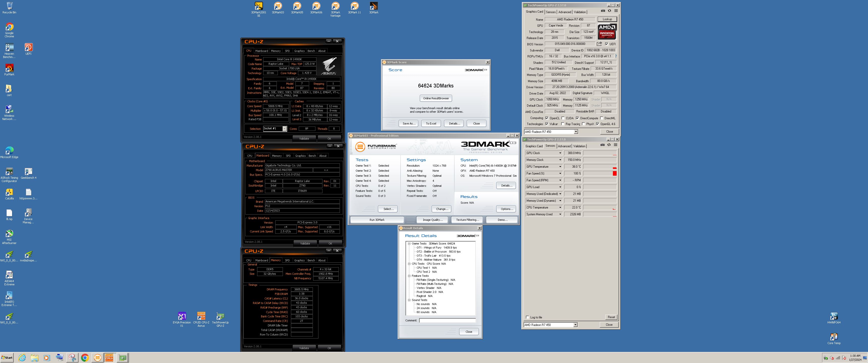Collapse the Feature Tests tree node
The width and height of the screenshot is (868, 363).
[409, 276]
